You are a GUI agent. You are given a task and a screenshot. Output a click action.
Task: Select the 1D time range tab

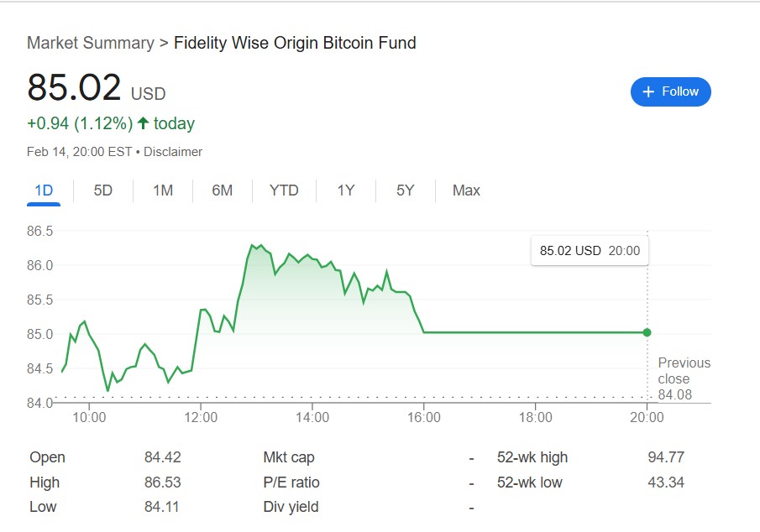pyautogui.click(x=44, y=190)
